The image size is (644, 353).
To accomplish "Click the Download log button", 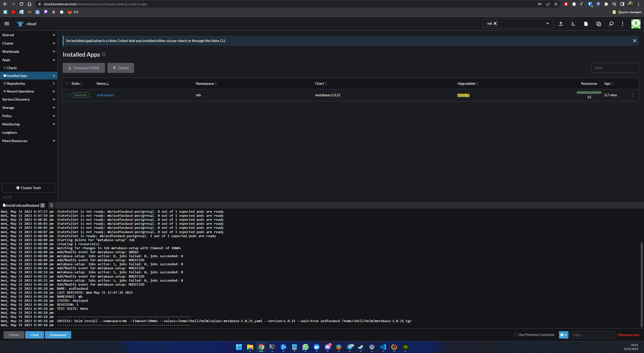I will (x=58, y=335).
